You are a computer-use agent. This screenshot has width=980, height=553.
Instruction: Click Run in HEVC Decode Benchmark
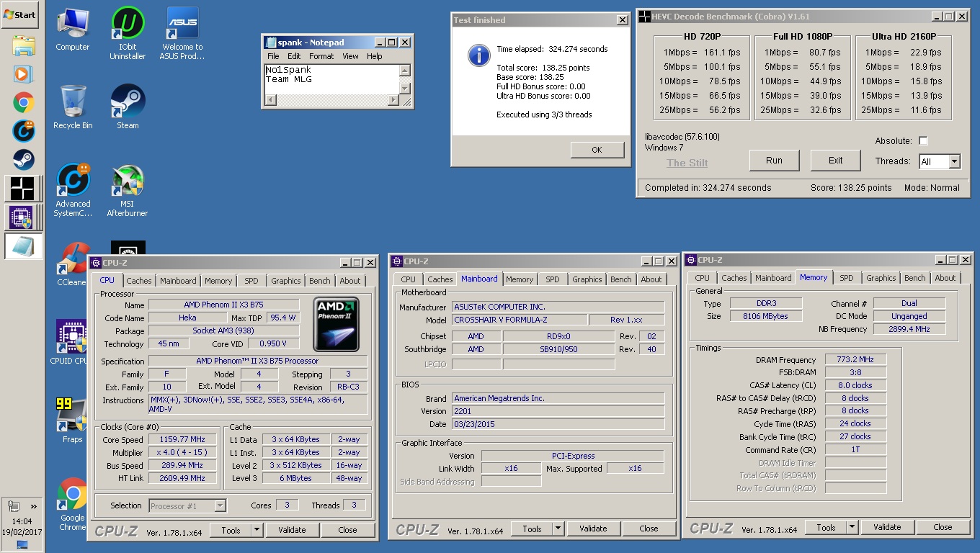point(774,161)
